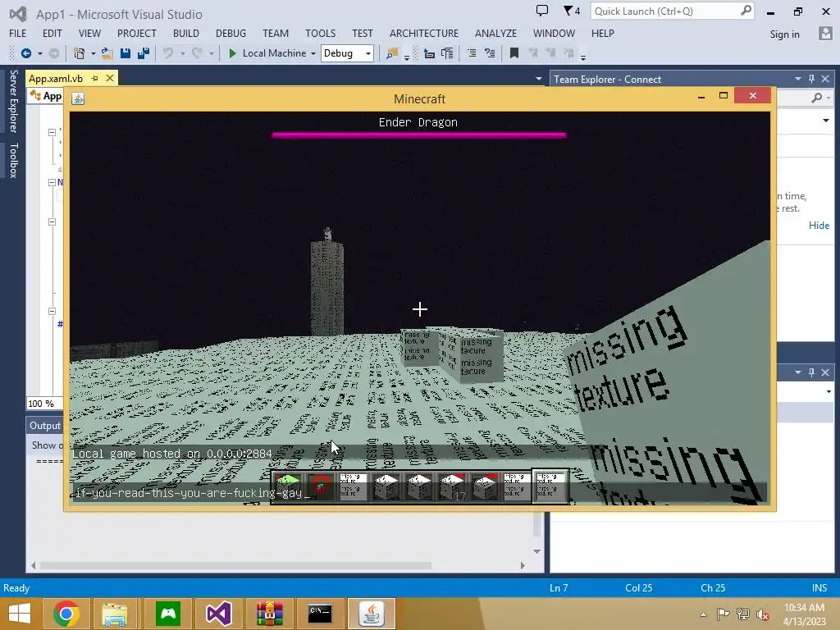Open the feedback speech bubble icon
The image size is (840, 630).
tap(542, 10)
